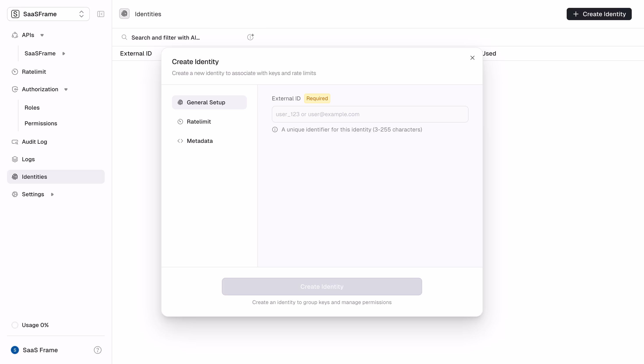644x364 pixels.
Task: Select the Logs stacked-layers icon
Action: coord(15,159)
